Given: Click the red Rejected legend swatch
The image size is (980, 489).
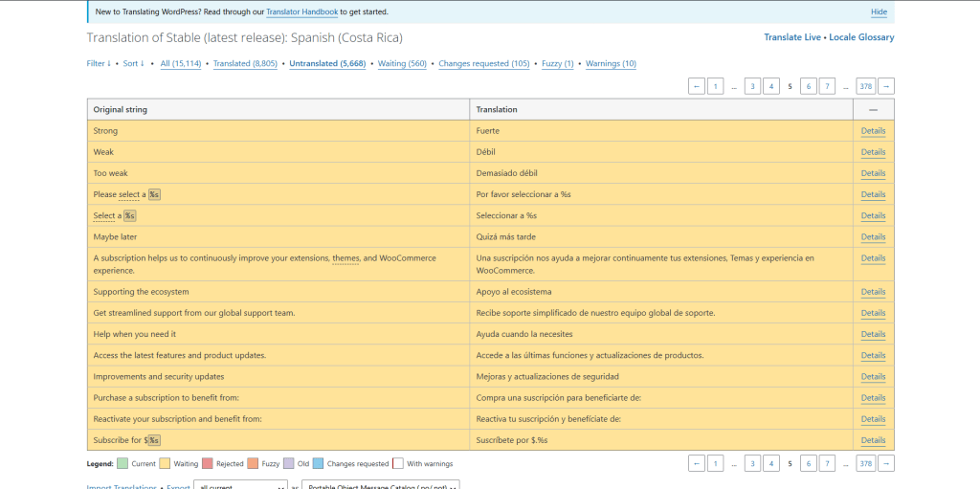Looking at the screenshot, I should pyautogui.click(x=207, y=464).
